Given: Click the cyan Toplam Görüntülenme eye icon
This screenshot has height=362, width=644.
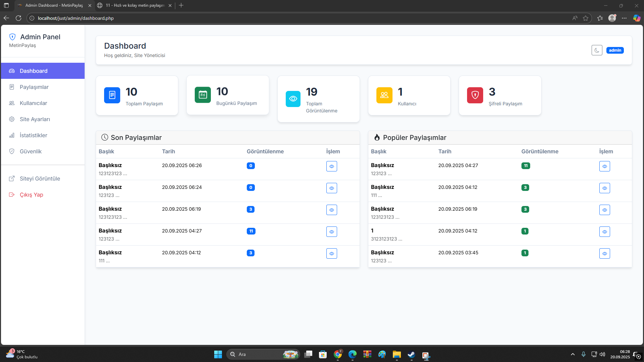Looking at the screenshot, I should click(x=293, y=99).
